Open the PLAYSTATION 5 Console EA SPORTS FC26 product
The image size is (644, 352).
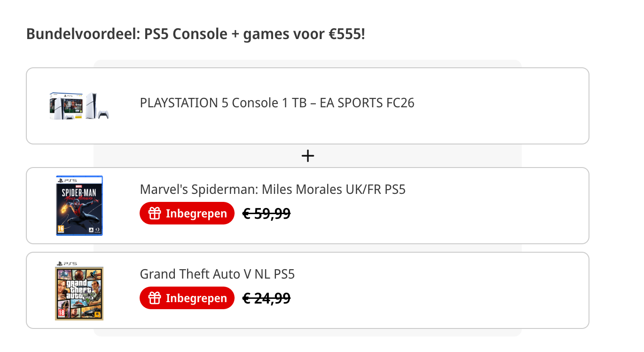(276, 103)
